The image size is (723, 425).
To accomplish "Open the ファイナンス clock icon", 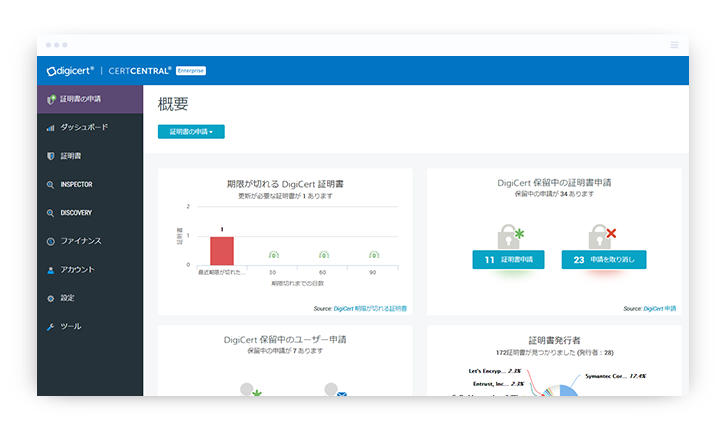I will pyautogui.click(x=51, y=241).
